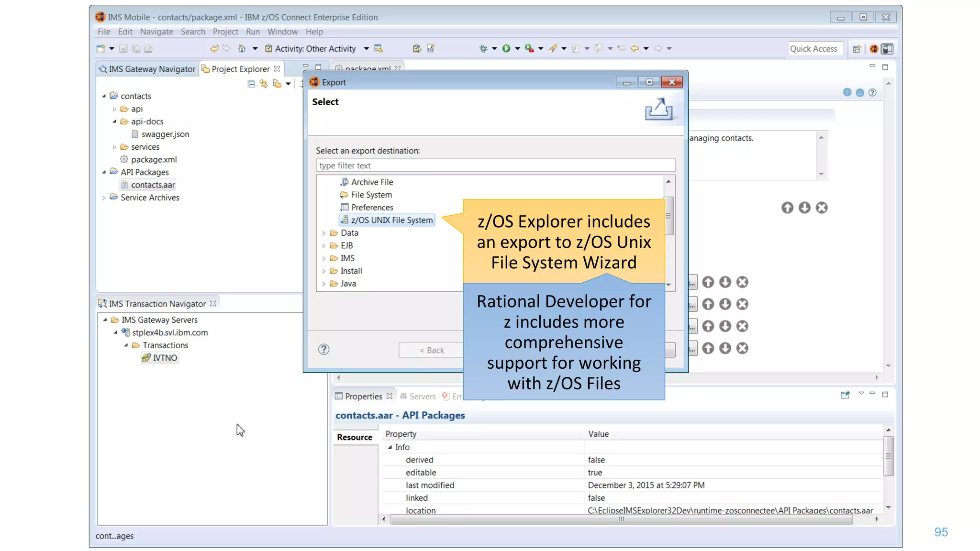980x551 pixels.
Task: Select the Archive File export destination
Action: pos(367,182)
